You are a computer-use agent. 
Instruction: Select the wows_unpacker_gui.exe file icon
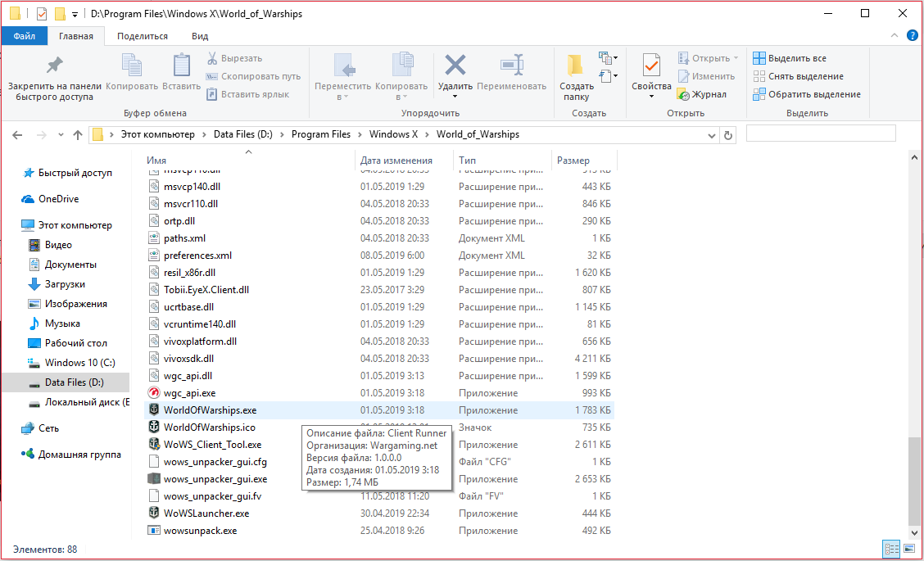pyautogui.click(x=154, y=478)
